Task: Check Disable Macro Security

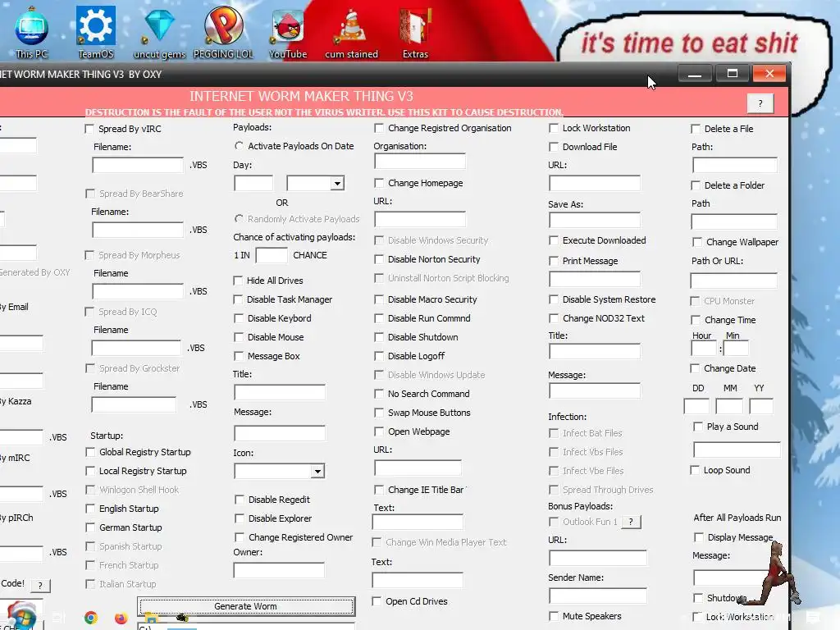Action: [x=379, y=299]
